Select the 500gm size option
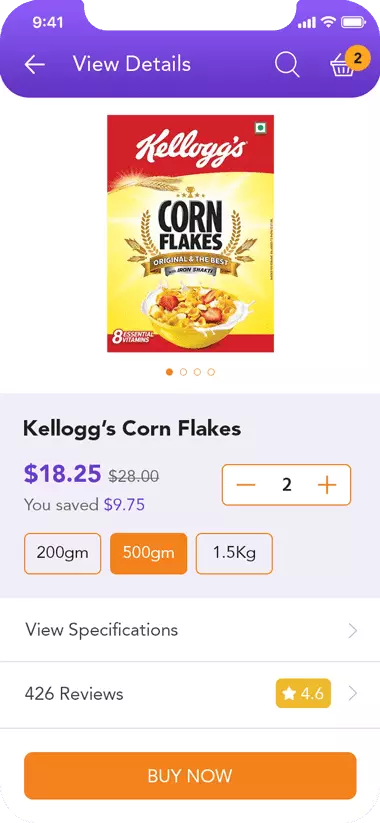 [x=149, y=553]
